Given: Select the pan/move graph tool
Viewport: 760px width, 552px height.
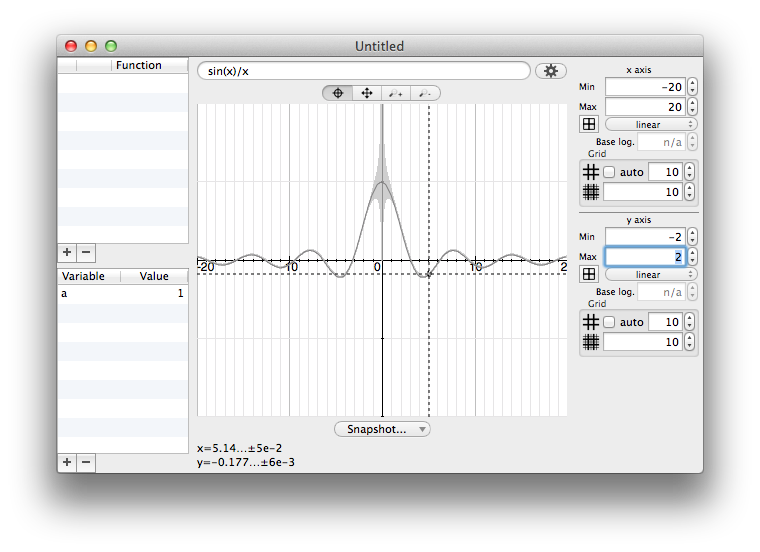Looking at the screenshot, I should click(x=367, y=93).
